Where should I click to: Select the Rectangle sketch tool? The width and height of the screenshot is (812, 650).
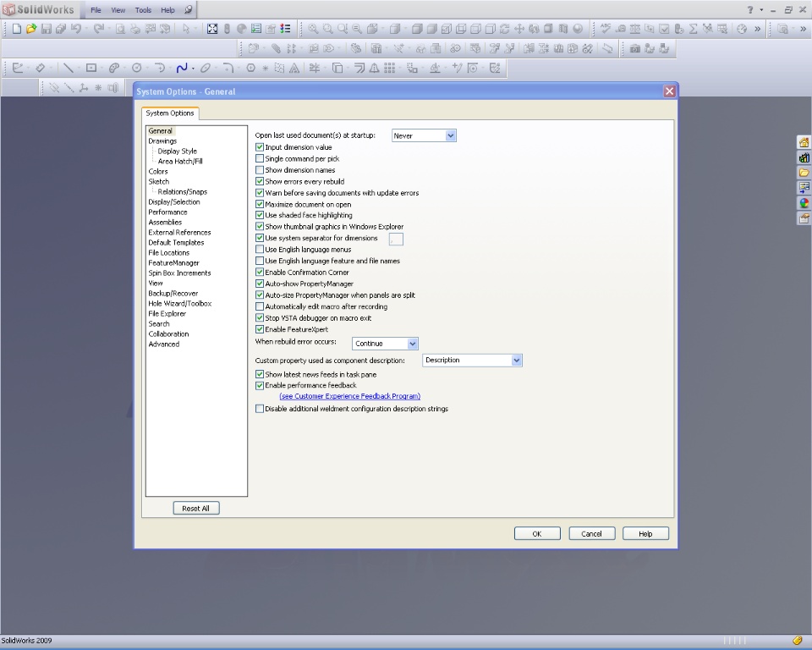pyautogui.click(x=91, y=68)
